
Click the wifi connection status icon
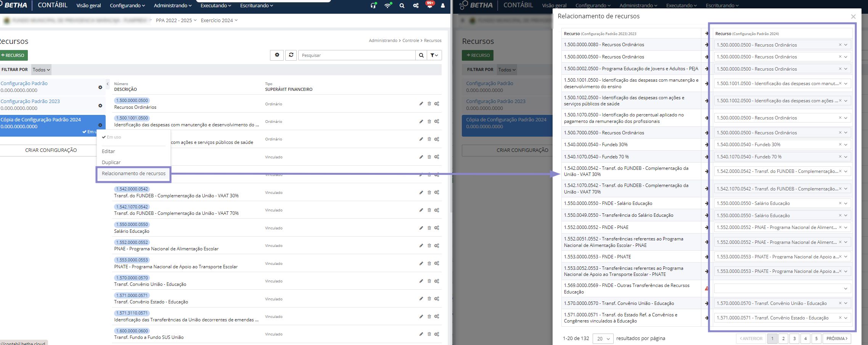tap(387, 5)
